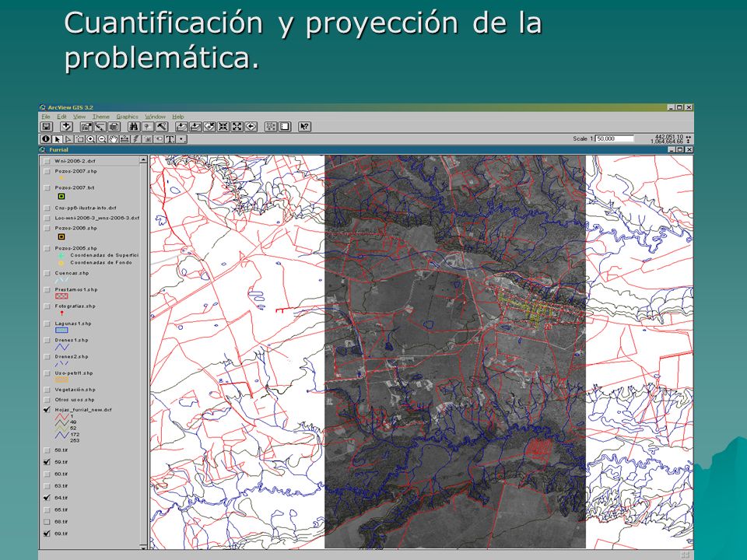Click Zoom to Full Extent icon
The width and height of the screenshot is (747, 560).
coord(182,127)
